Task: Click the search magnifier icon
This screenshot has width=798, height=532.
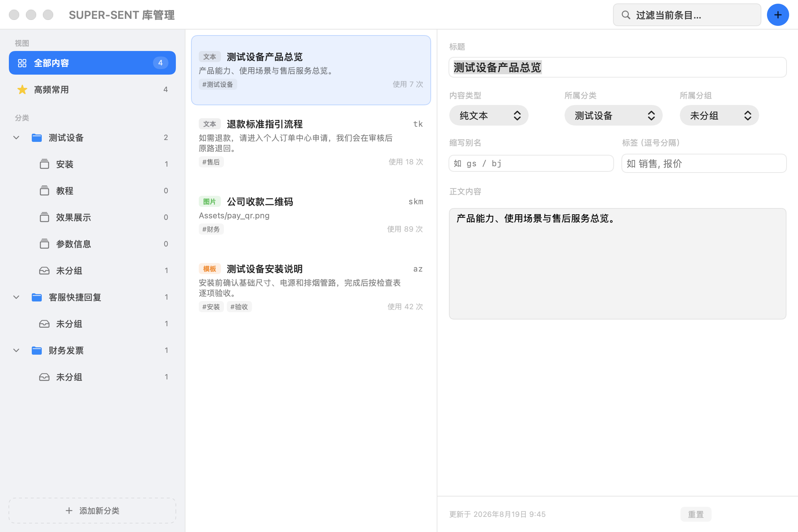Action: tap(626, 15)
